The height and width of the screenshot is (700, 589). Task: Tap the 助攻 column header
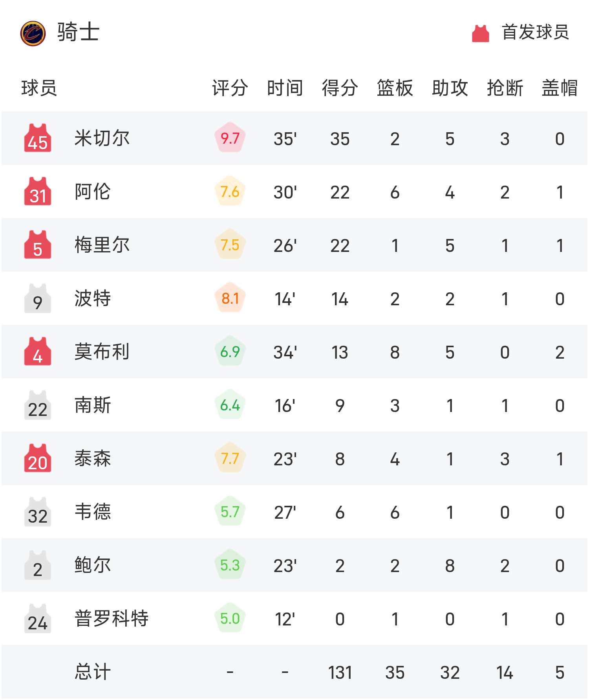click(x=450, y=88)
